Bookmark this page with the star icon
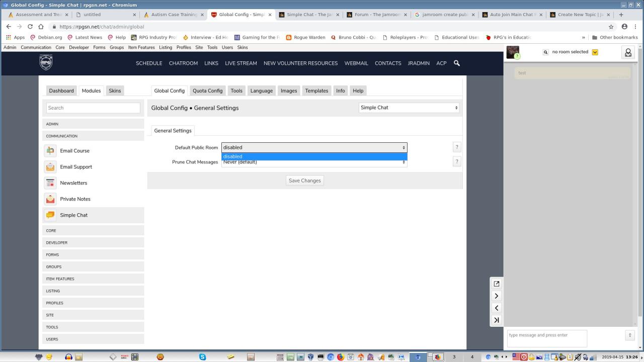The image size is (644, 362). pyautogui.click(x=611, y=27)
